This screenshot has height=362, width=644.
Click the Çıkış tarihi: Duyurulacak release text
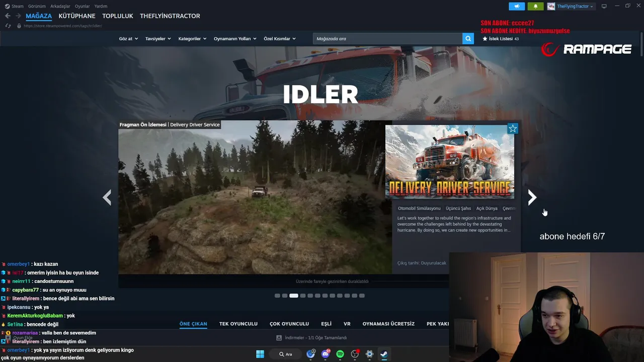422,263
